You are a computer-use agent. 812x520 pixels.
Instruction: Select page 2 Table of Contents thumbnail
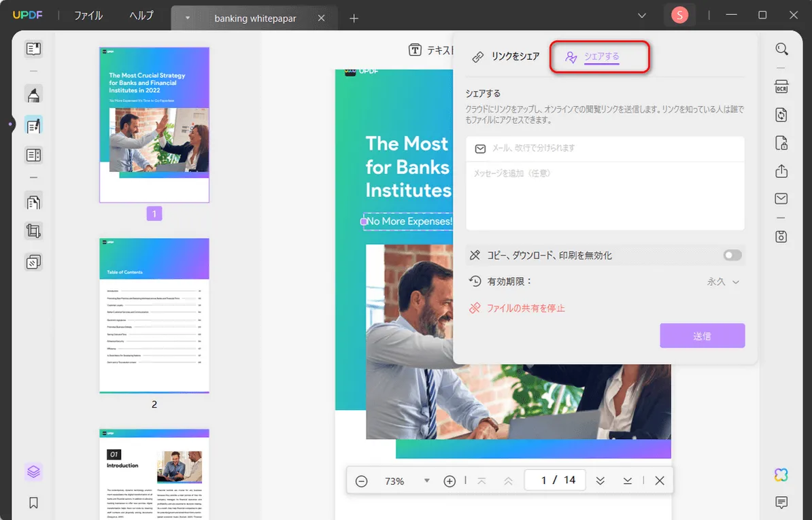(x=154, y=315)
